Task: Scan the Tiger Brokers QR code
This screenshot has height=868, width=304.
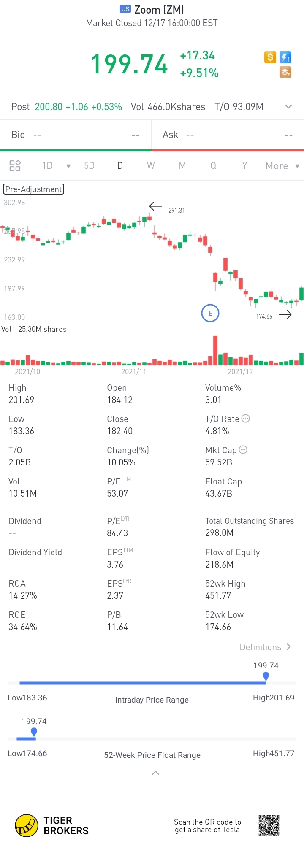Action: tap(269, 825)
